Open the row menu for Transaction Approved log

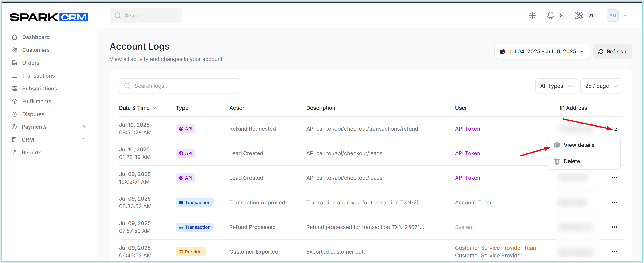point(614,203)
